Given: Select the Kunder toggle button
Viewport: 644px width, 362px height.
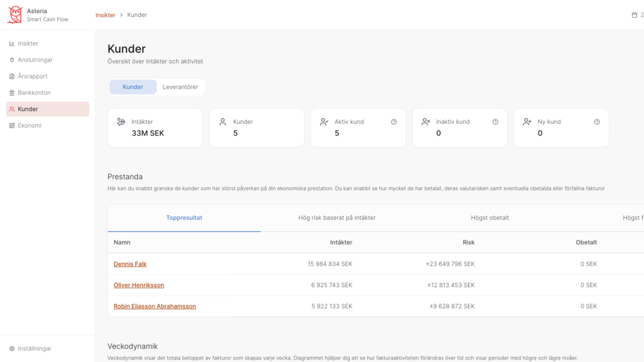Looking at the screenshot, I should tap(133, 87).
